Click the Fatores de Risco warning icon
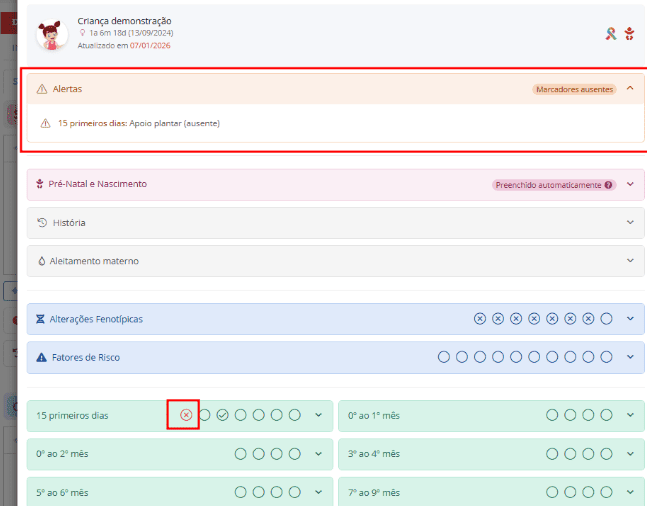This screenshot has height=506, width=647. pyautogui.click(x=41, y=357)
